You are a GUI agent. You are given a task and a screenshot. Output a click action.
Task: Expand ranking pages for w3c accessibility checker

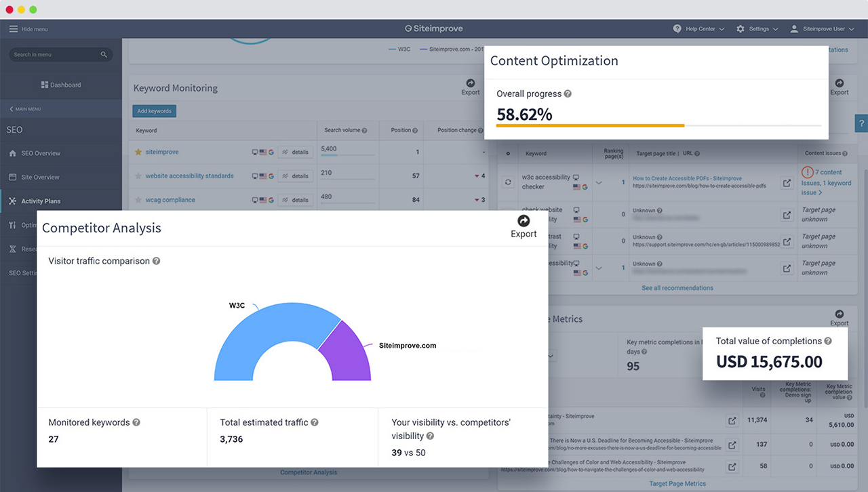599,182
